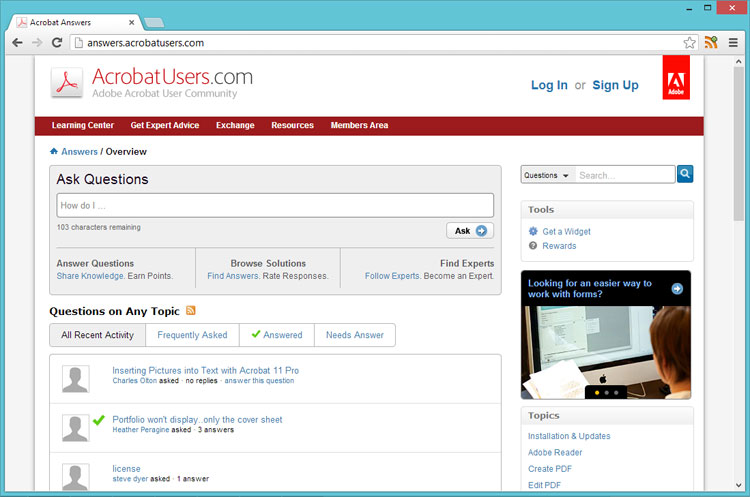Open Create PDF topic
This screenshot has height=497, width=750.
pos(550,469)
